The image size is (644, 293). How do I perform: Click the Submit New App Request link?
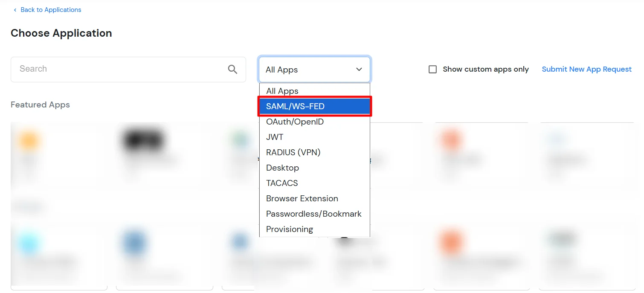tap(586, 69)
